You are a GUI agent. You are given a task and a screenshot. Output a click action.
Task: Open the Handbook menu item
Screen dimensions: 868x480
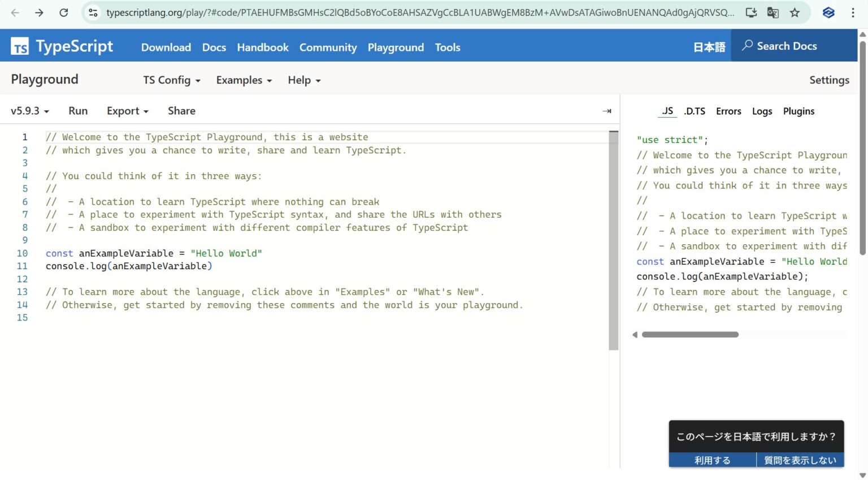(262, 47)
